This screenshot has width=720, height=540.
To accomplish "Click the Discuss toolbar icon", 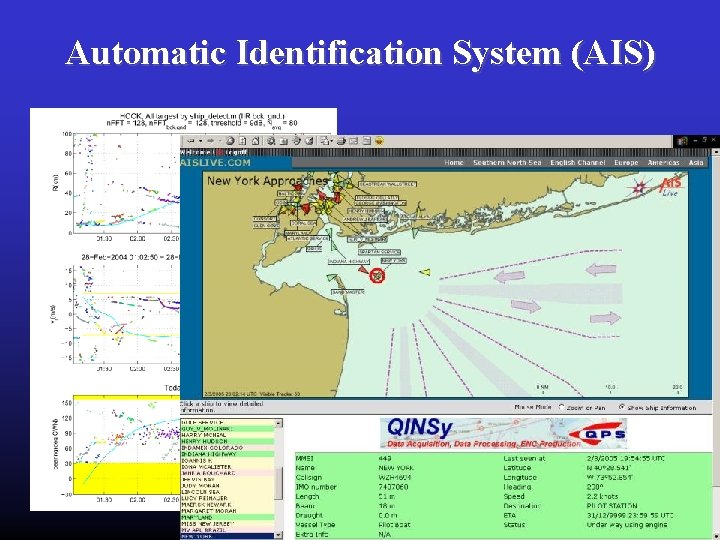I will (x=366, y=141).
